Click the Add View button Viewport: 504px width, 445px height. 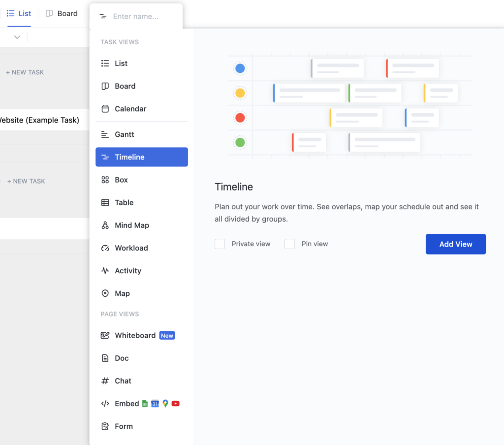[x=455, y=244]
